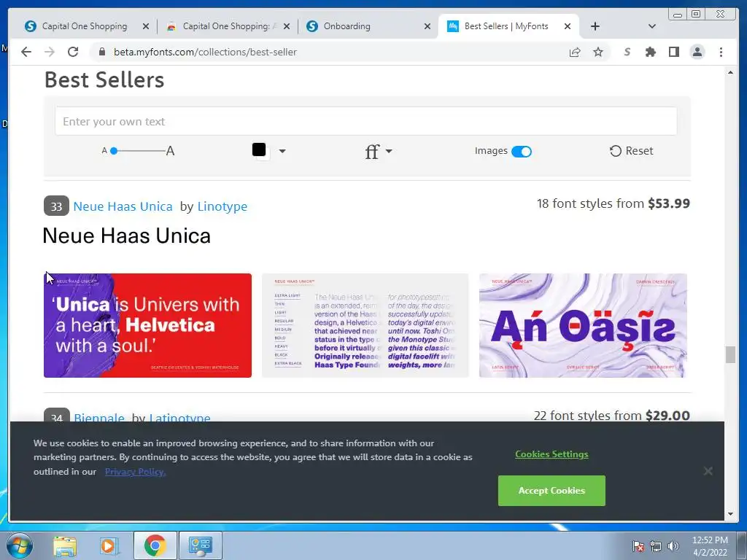The image size is (747, 560).
Task: Click the browser forward arrow
Action: point(50,52)
